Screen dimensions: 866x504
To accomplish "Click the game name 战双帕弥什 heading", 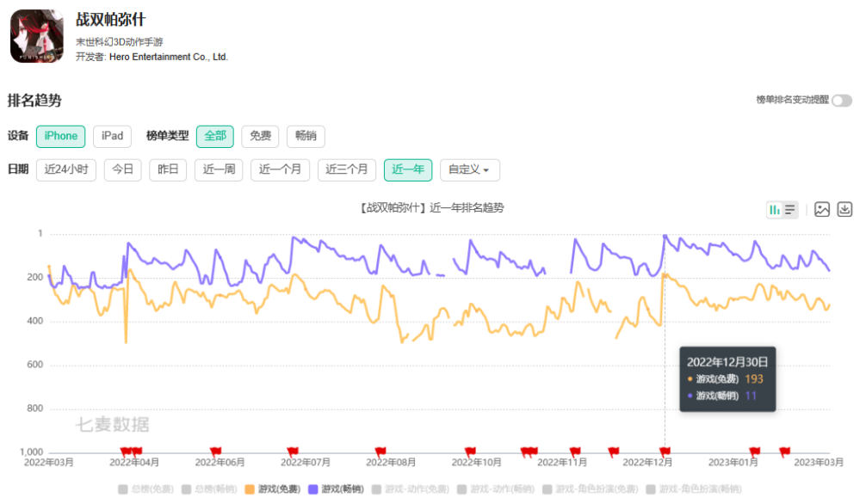I will pos(110,20).
